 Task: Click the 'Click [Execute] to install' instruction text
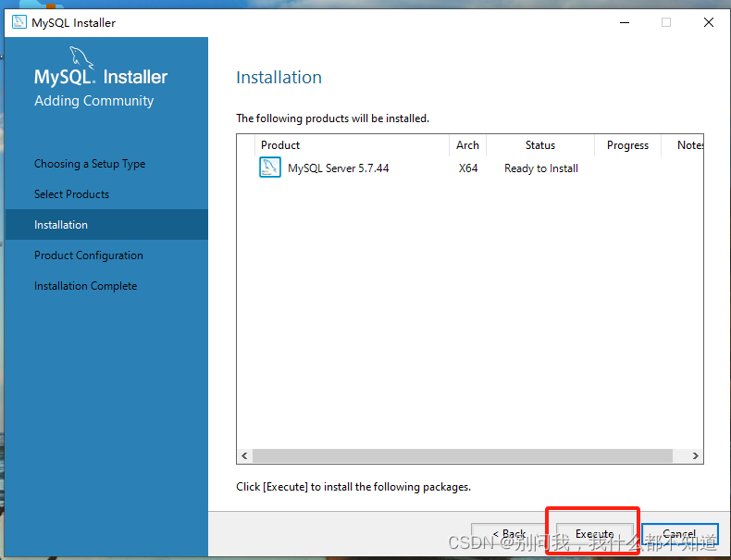tap(353, 487)
